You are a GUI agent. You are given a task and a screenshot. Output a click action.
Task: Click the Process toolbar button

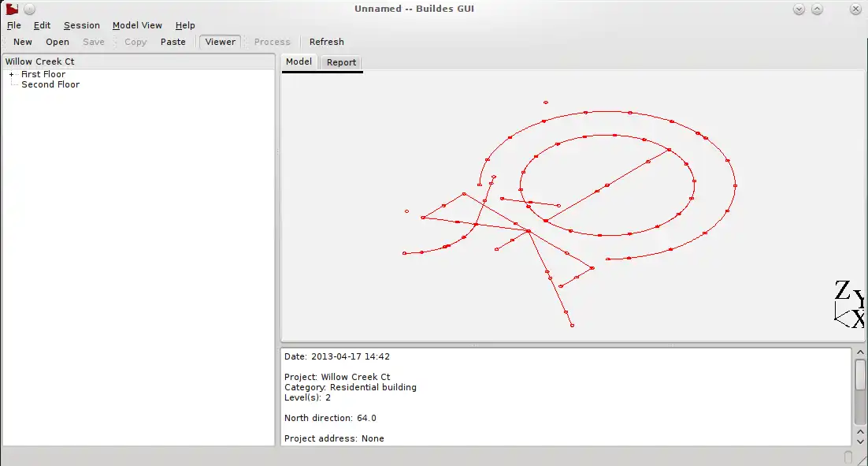point(273,42)
